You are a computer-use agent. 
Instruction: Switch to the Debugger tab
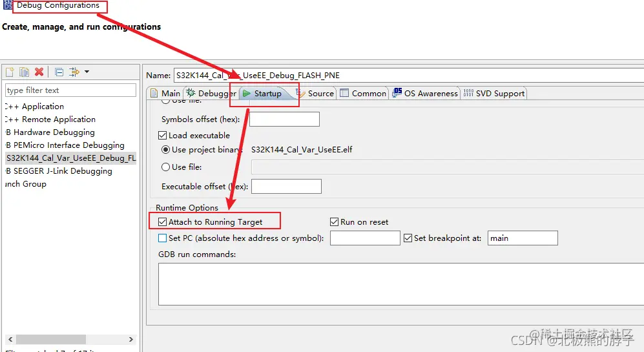pos(211,94)
